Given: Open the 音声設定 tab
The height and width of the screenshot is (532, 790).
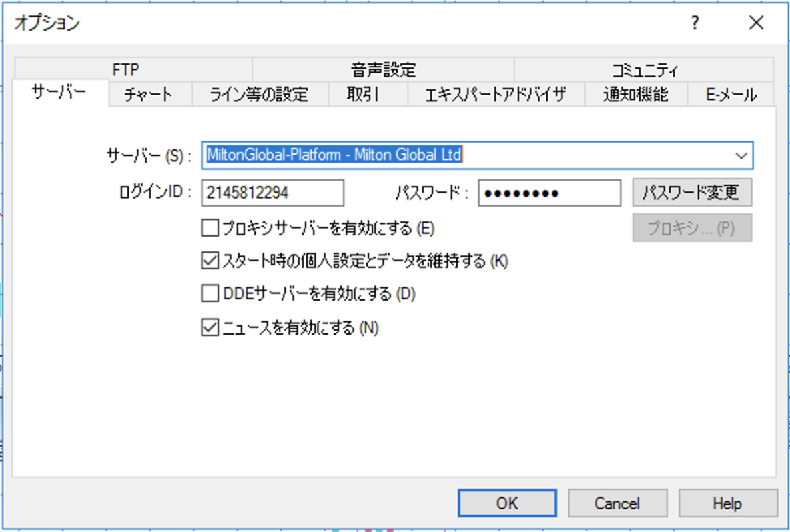Looking at the screenshot, I should 383,69.
